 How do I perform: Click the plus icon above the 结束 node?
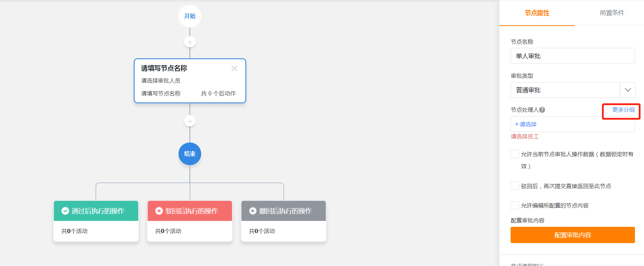pyautogui.click(x=190, y=121)
